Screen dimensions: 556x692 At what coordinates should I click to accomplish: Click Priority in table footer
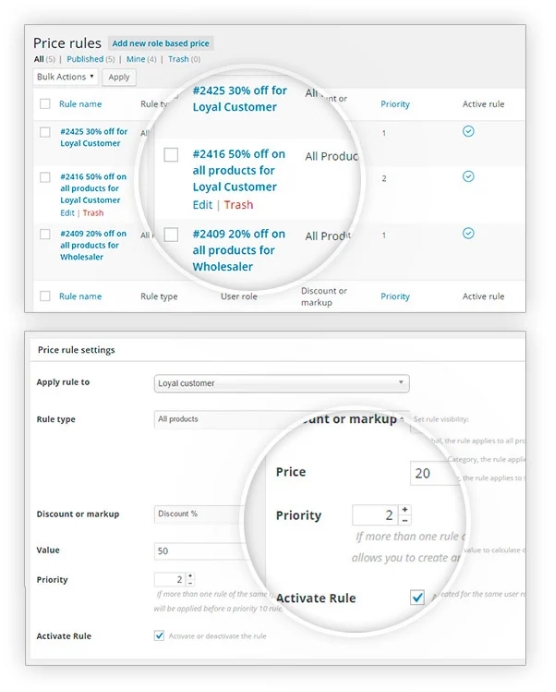pos(395,296)
